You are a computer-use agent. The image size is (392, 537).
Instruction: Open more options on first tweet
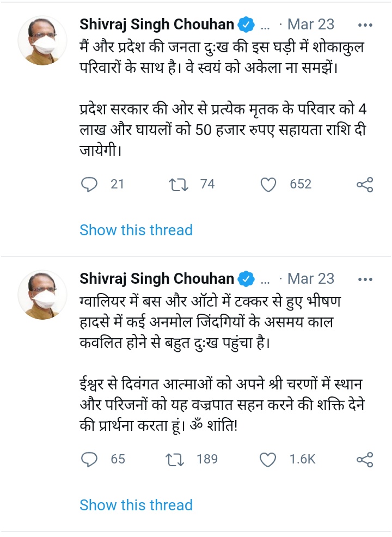(x=365, y=25)
